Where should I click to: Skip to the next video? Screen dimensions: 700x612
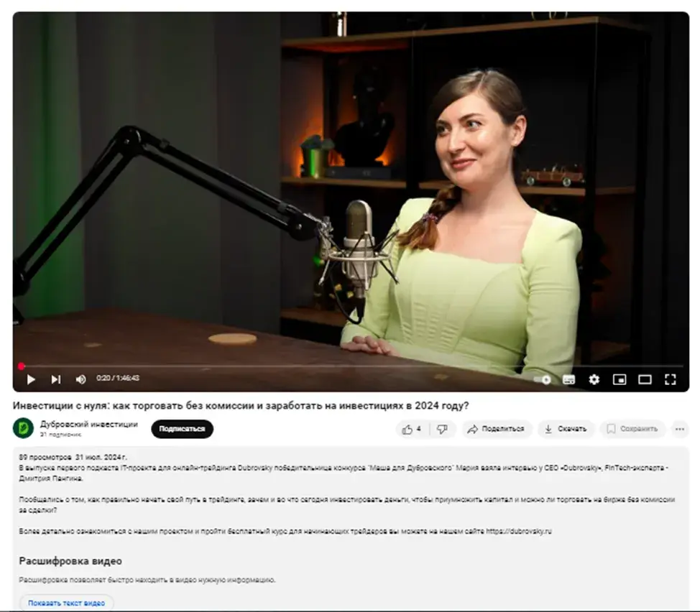pyautogui.click(x=56, y=379)
